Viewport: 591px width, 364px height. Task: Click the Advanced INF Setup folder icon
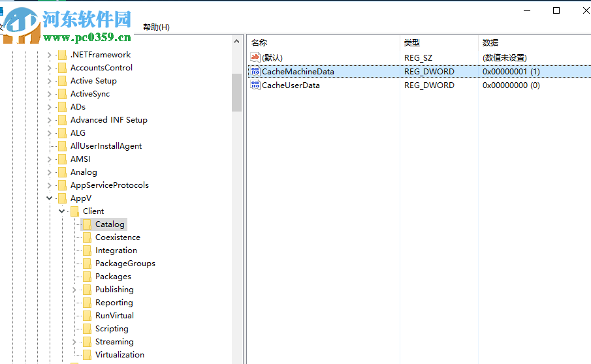pyautogui.click(x=63, y=120)
